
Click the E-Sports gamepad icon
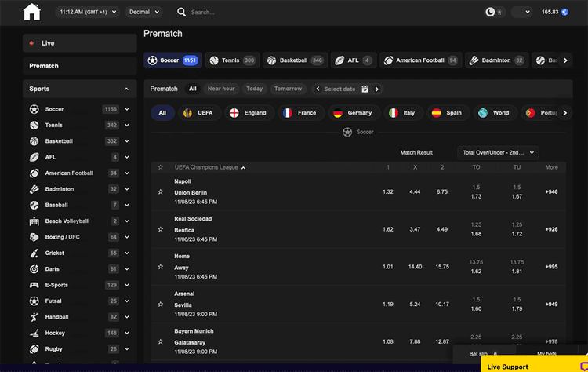(34, 285)
